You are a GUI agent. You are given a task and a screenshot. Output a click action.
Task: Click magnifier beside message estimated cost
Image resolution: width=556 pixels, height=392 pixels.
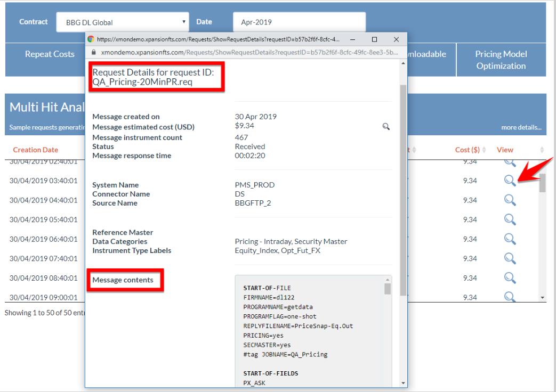tap(385, 127)
